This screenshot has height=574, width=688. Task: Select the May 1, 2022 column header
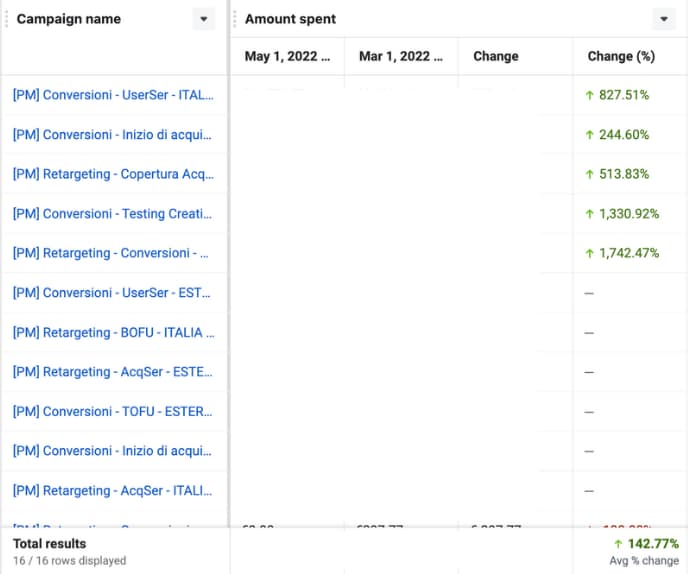pos(287,57)
